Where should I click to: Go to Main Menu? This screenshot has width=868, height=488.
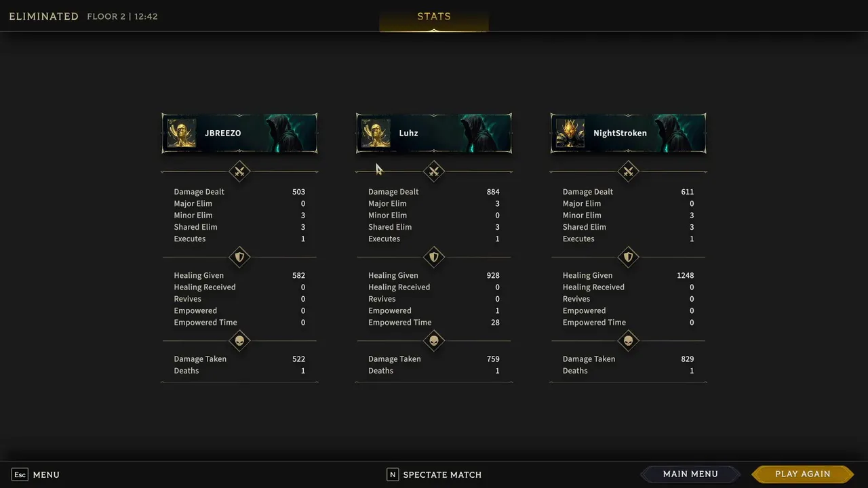690,474
